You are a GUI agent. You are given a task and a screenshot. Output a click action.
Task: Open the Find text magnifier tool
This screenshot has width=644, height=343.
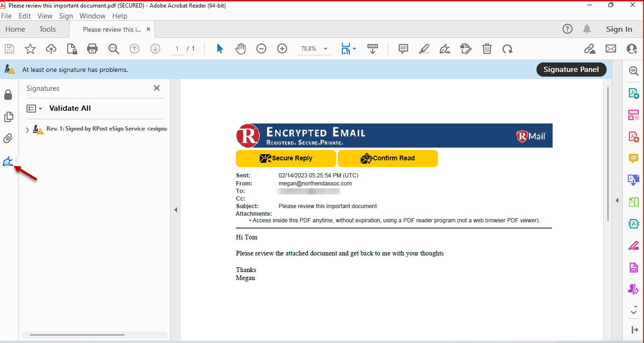(114, 49)
